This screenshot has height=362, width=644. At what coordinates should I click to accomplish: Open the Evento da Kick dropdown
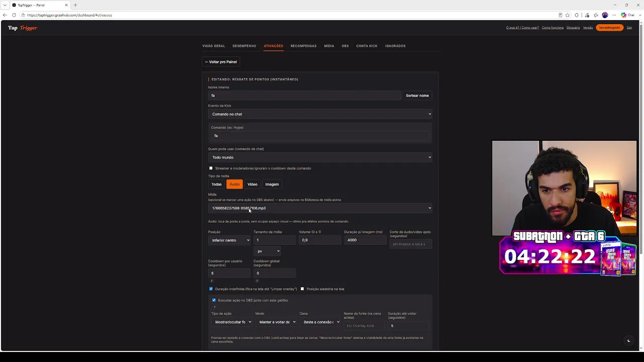pyautogui.click(x=320, y=114)
